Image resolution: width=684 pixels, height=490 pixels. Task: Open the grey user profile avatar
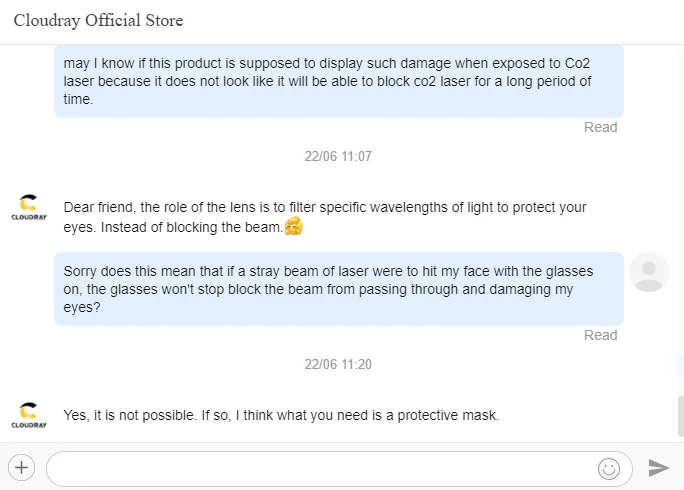click(x=649, y=271)
